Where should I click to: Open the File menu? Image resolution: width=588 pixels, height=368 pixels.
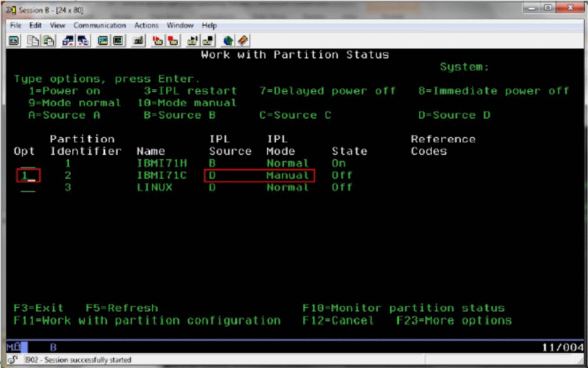click(x=17, y=25)
